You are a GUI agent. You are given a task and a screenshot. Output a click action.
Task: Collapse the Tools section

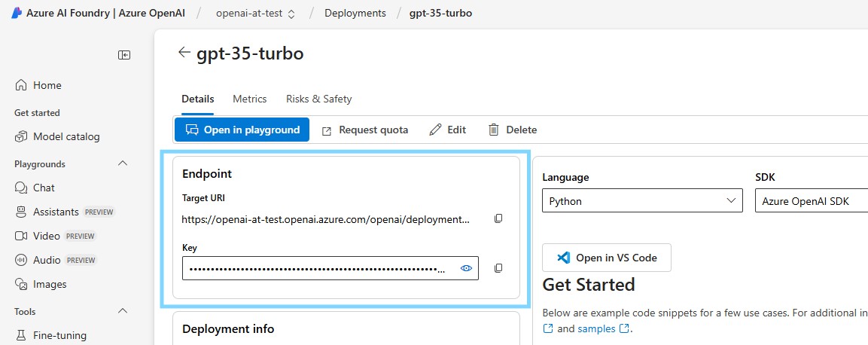pyautogui.click(x=123, y=311)
